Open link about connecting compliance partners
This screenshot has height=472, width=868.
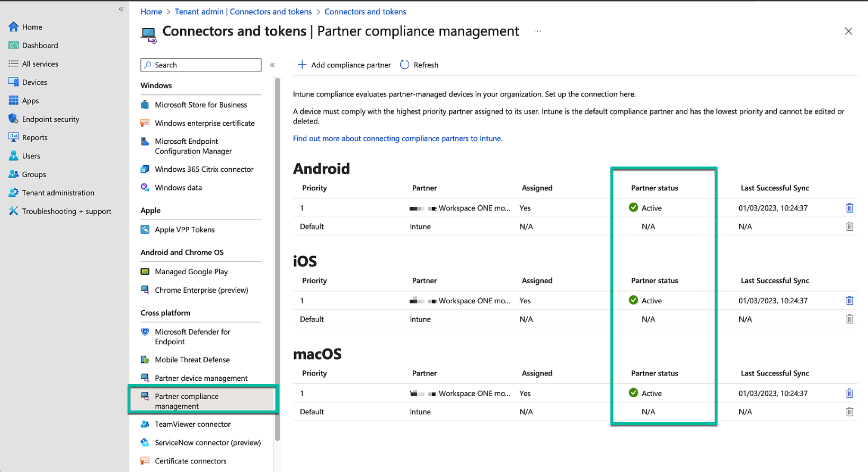[397, 138]
